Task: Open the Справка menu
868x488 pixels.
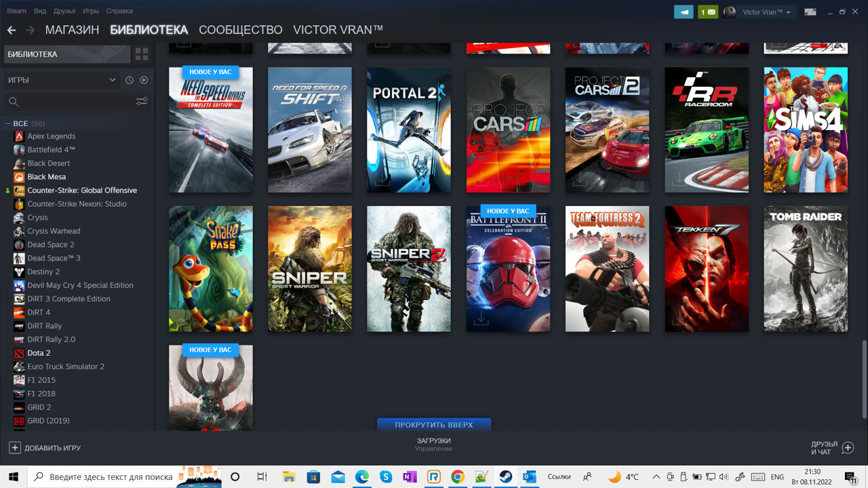Action: [x=119, y=12]
